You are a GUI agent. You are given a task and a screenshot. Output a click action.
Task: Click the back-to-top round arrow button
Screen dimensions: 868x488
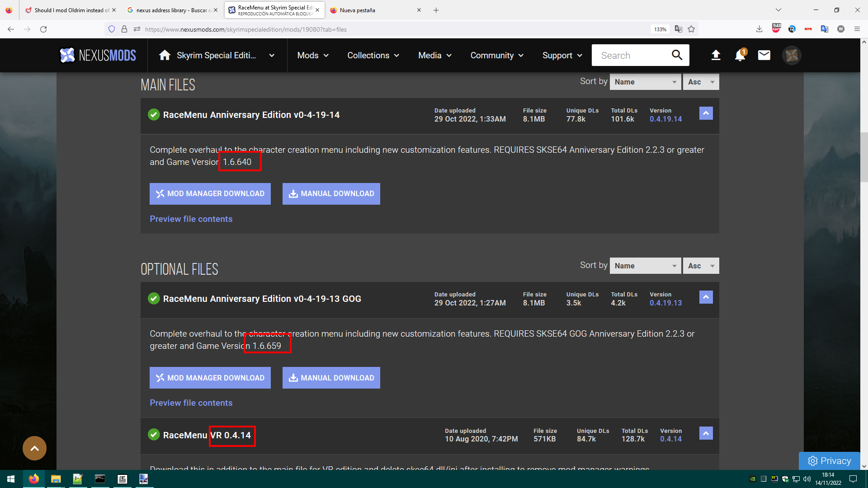[34, 448]
